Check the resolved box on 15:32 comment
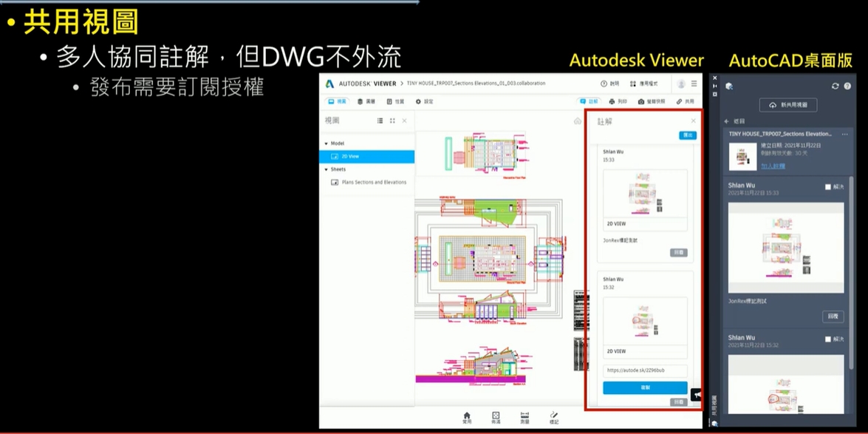 [828, 339]
